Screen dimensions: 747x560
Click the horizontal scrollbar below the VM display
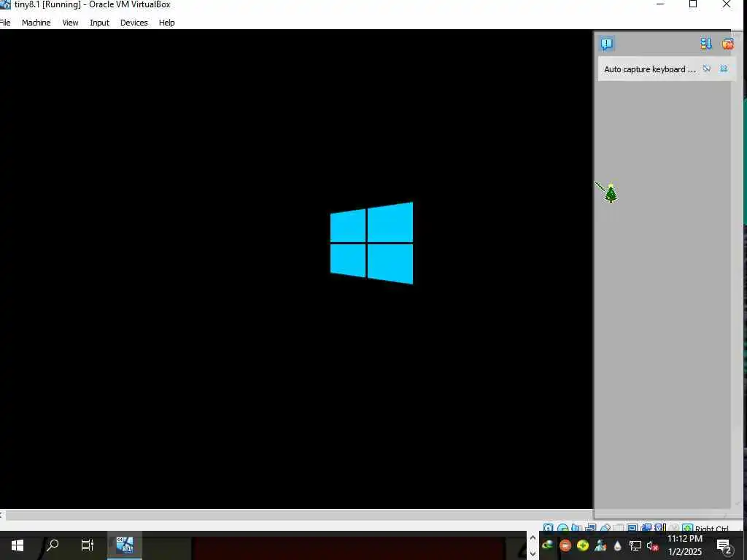pos(299,515)
